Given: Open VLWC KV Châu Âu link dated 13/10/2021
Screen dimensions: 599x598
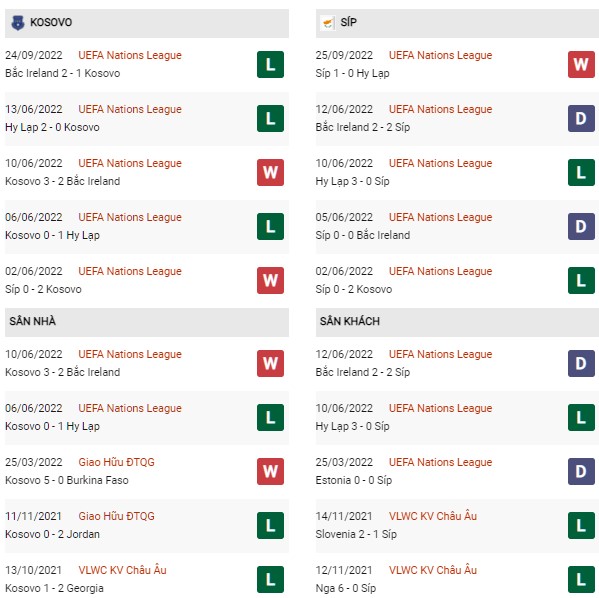Looking at the screenshot, I should pos(122,570).
